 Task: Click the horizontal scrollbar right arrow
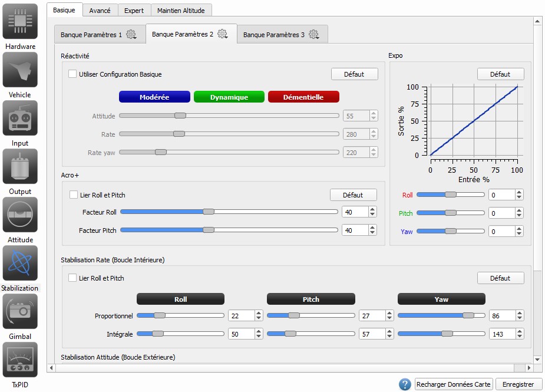(529, 368)
